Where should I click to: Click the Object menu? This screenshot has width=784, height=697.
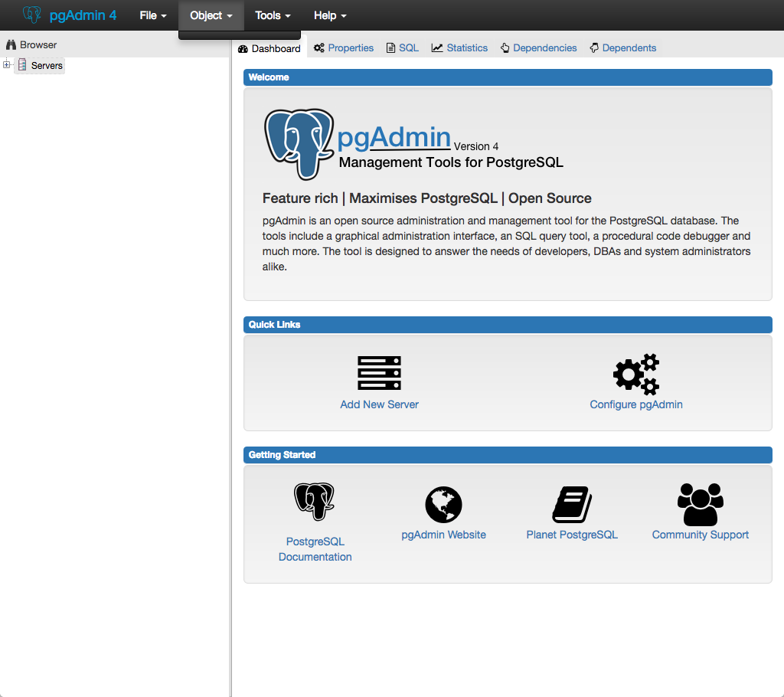pos(211,15)
